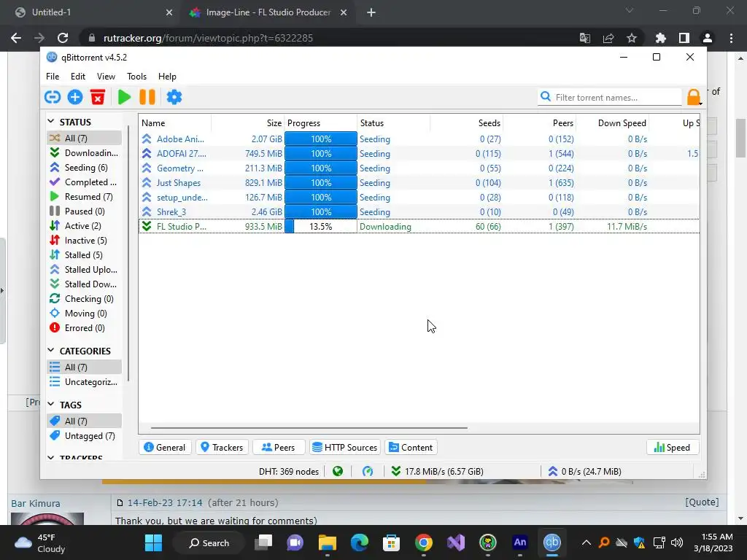Open the Tools menu
The height and width of the screenshot is (560, 747).
click(x=136, y=76)
